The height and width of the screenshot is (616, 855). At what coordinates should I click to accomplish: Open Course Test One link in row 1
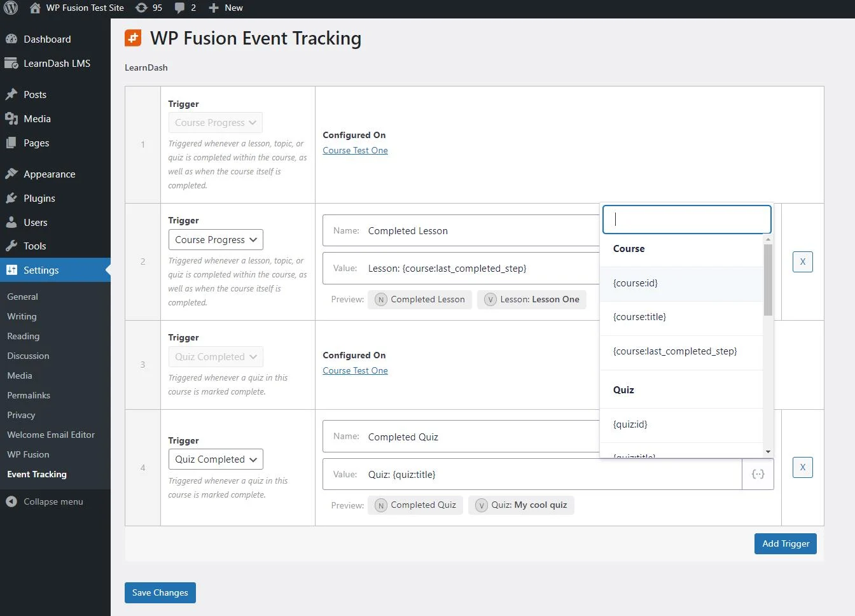[x=355, y=150]
